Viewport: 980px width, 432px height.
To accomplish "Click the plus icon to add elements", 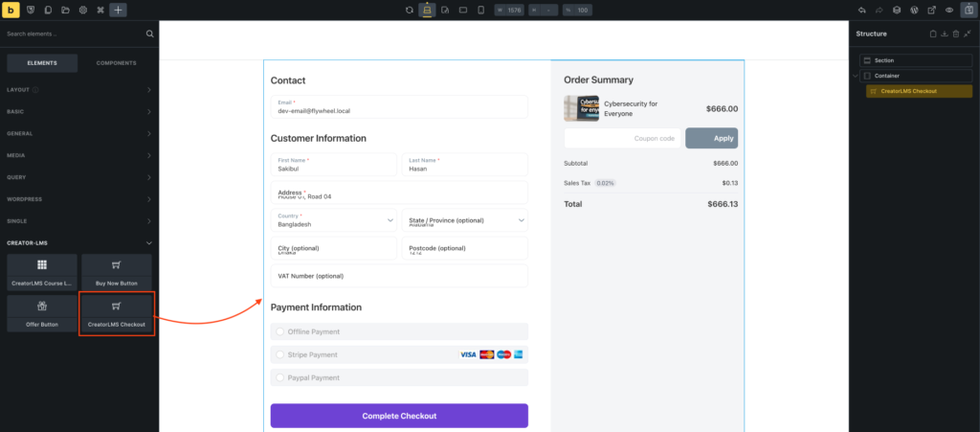I will click(117, 10).
